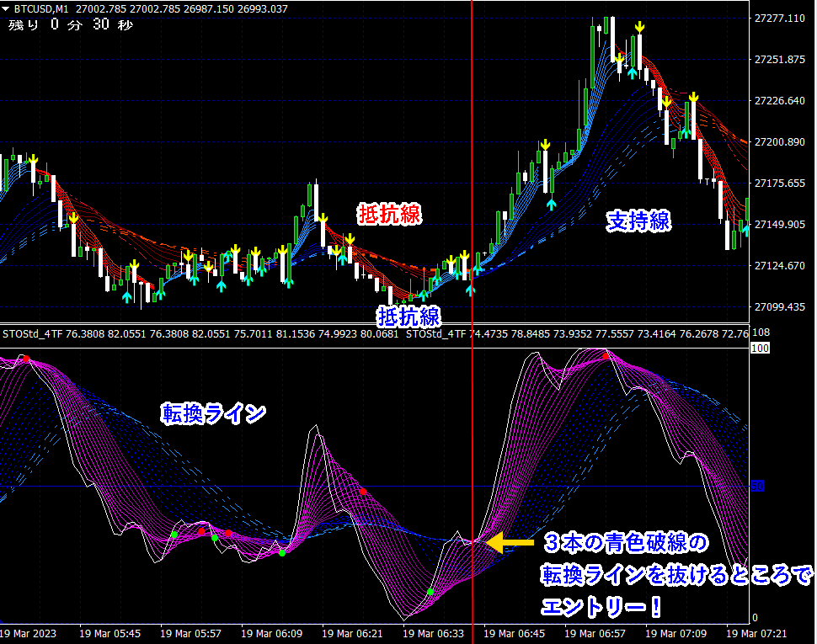Click the 19 Mar 05:45 time label
817x644 pixels.
(x=109, y=634)
